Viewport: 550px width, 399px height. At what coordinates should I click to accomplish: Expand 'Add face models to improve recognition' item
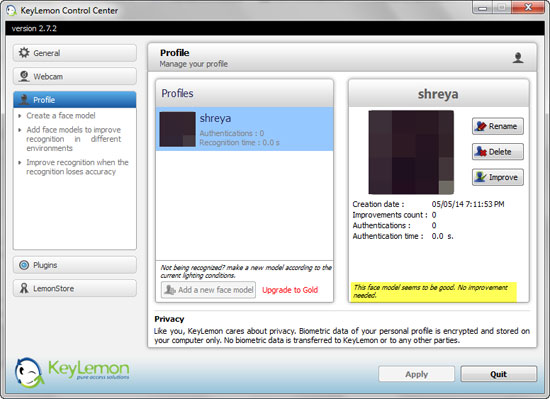click(x=20, y=130)
